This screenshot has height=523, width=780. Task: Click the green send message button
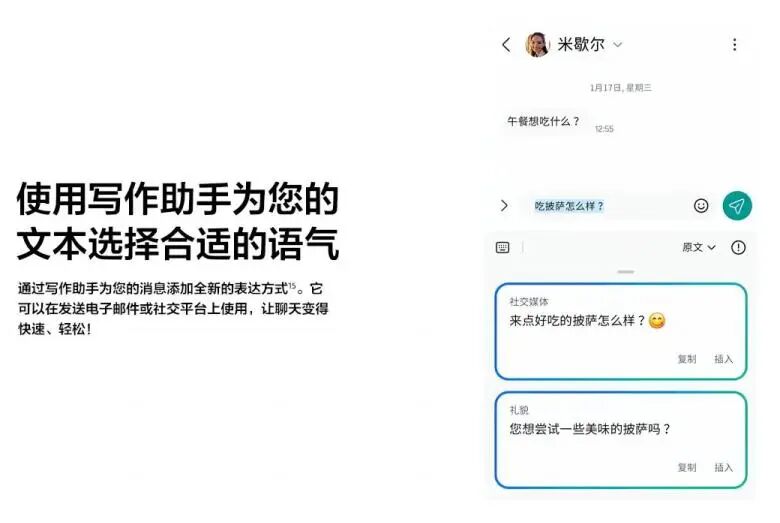[x=737, y=206]
